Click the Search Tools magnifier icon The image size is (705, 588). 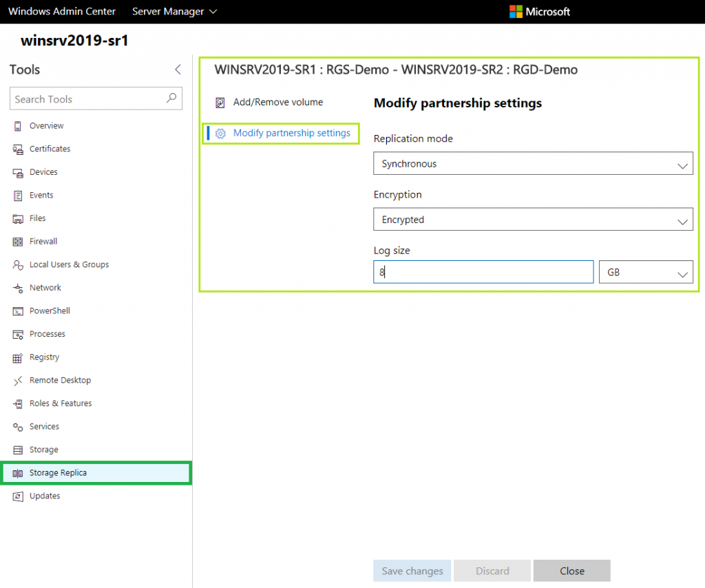tap(171, 98)
